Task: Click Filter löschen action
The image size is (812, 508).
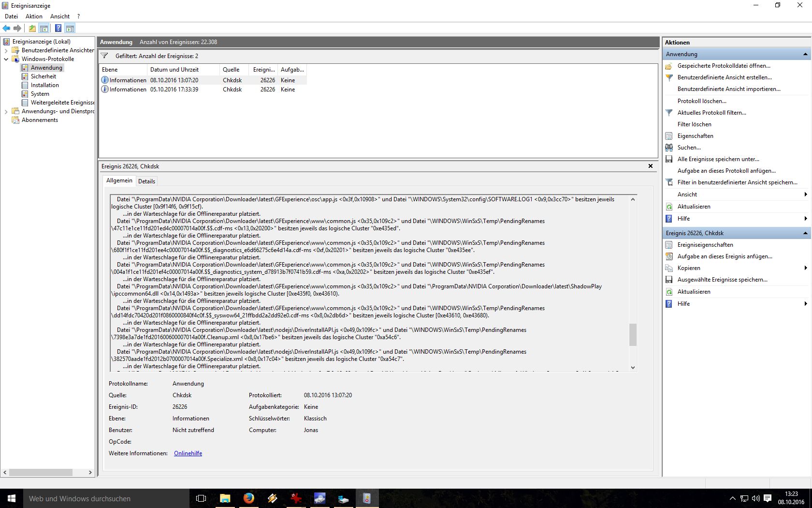Action: pos(694,124)
